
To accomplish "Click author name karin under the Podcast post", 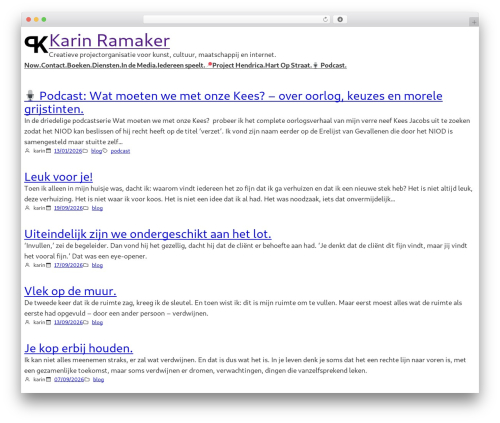I will (x=39, y=151).
